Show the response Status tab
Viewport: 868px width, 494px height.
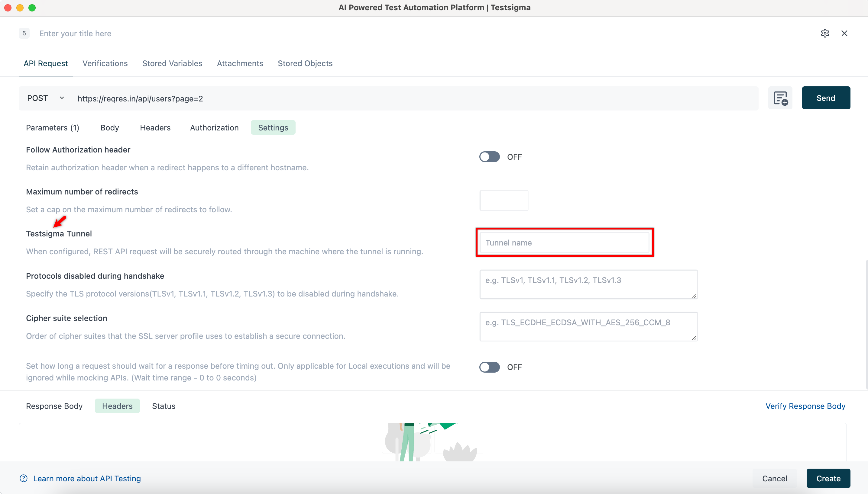[164, 406]
